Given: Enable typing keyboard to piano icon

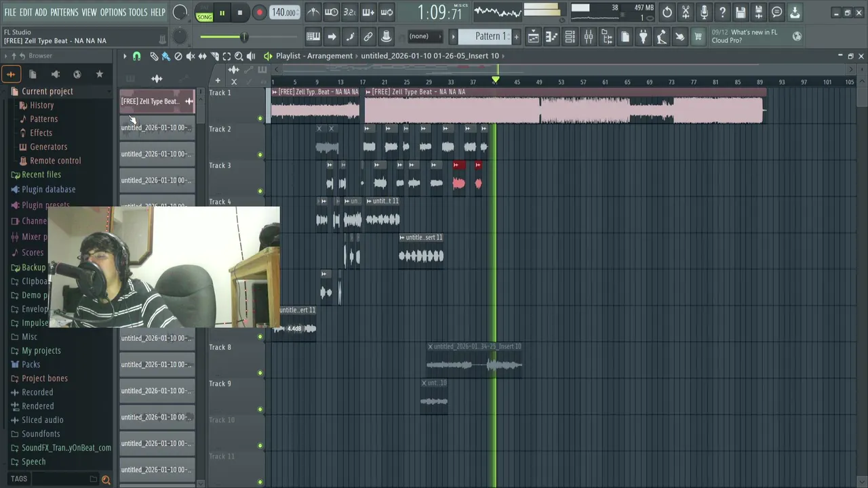Looking at the screenshot, I should coord(313,37).
